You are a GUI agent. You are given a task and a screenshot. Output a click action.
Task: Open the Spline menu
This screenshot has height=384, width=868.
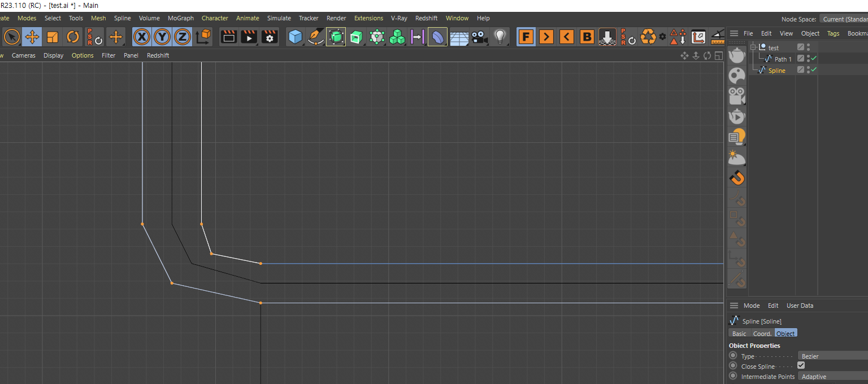(122, 18)
